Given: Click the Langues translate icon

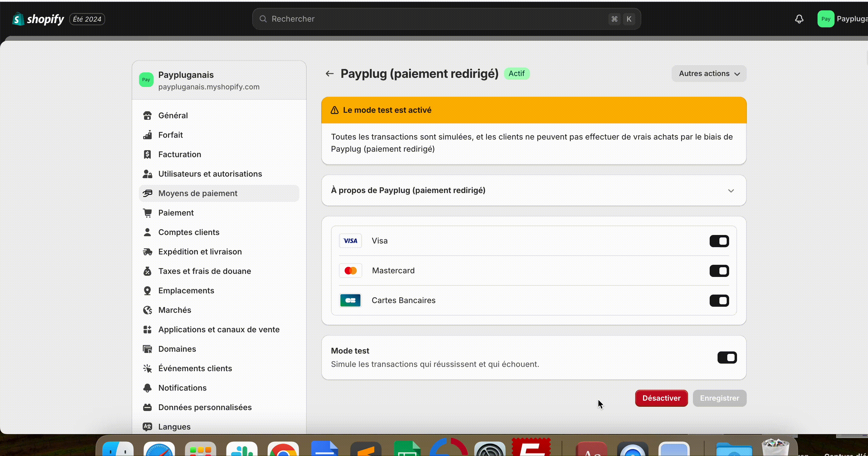Looking at the screenshot, I should [147, 427].
